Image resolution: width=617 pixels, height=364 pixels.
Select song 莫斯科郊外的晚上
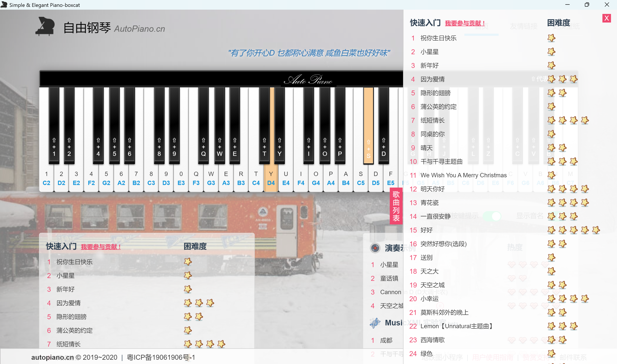coord(444,313)
